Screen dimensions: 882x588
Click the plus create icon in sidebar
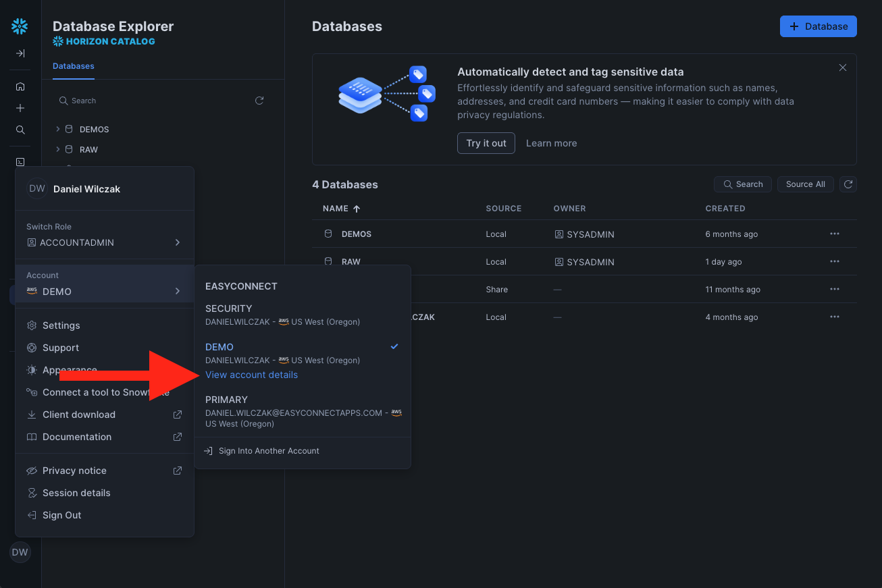tap(20, 108)
